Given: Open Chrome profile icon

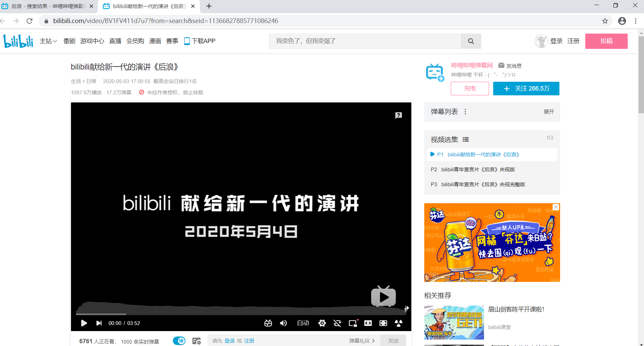Looking at the screenshot, I should (x=622, y=21).
